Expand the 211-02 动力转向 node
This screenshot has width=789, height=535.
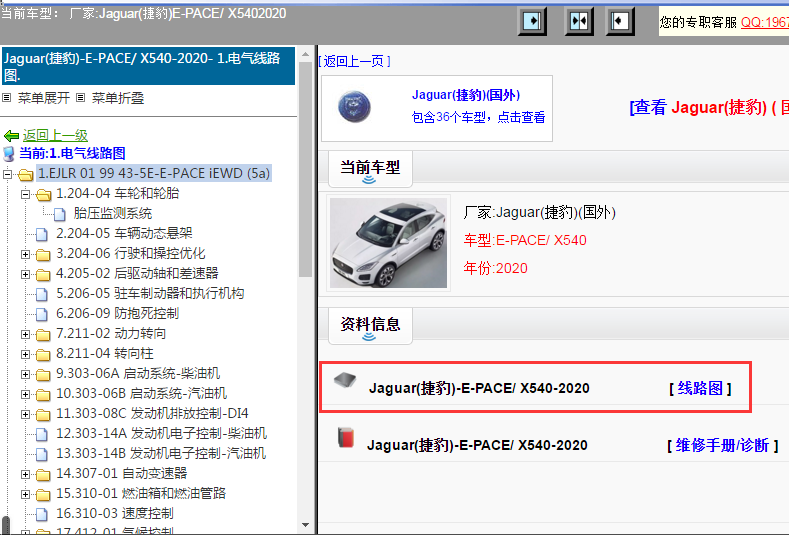pyautogui.click(x=25, y=334)
